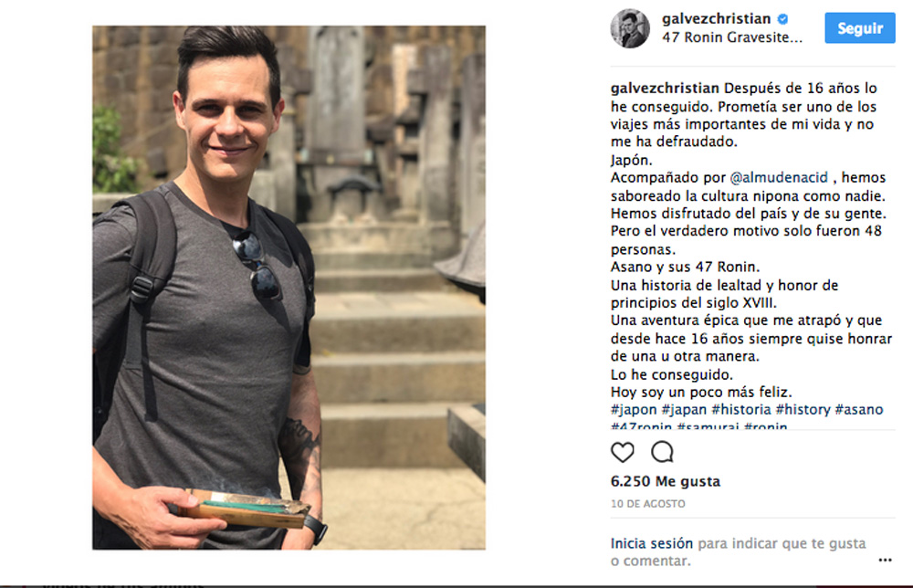Click the galvezchristian name in caption
Screen dimensions: 913x588
tap(665, 89)
